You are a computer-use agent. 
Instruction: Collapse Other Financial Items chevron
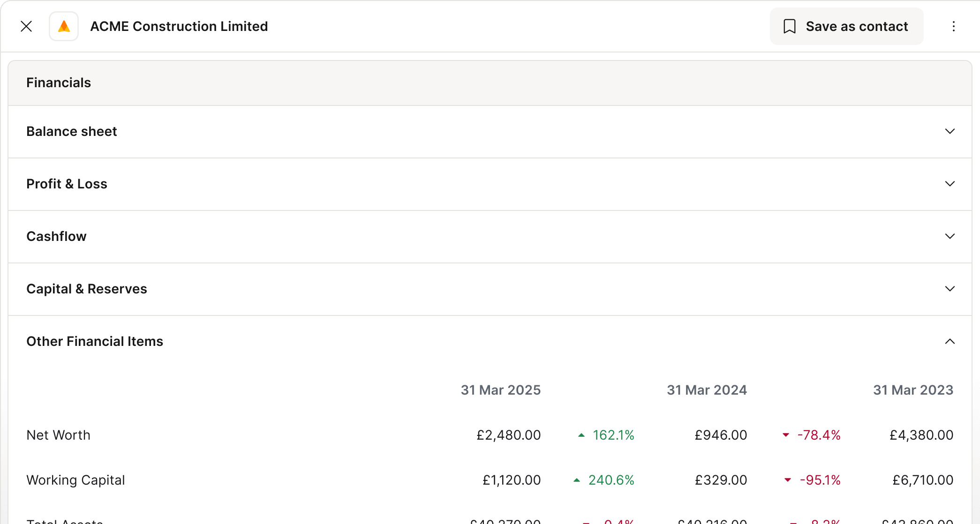[x=950, y=341]
